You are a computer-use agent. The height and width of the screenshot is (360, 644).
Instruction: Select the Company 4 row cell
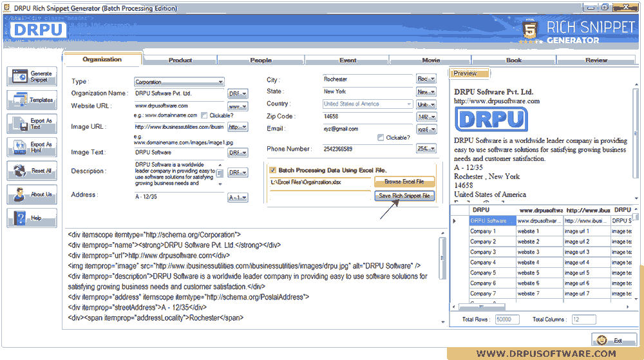[493, 262]
